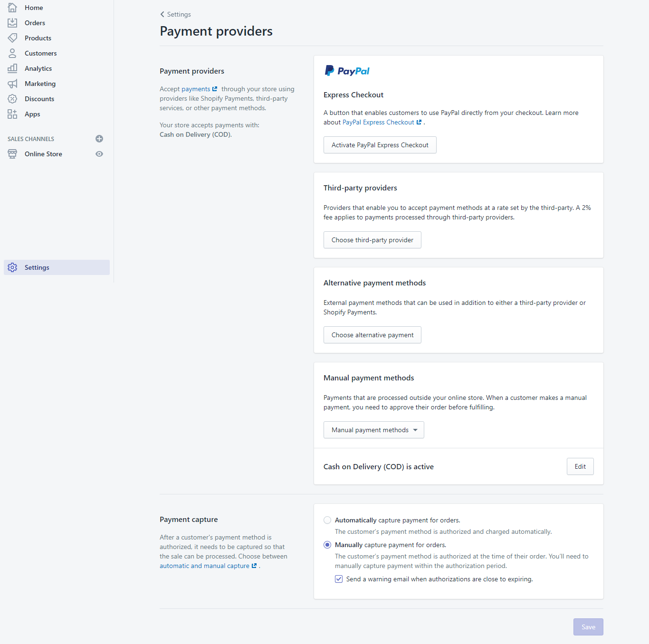The image size is (649, 644).
Task: Select Manually capture payment radio button
Action: click(x=327, y=545)
